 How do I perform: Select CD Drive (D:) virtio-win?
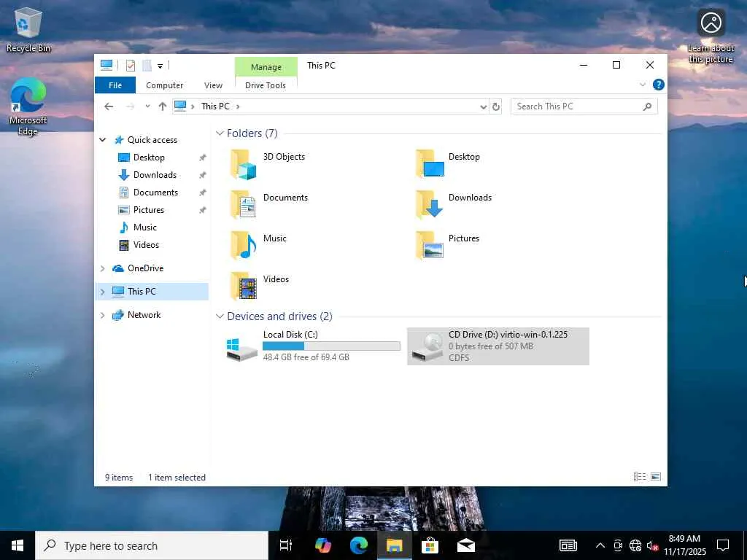[x=498, y=346]
